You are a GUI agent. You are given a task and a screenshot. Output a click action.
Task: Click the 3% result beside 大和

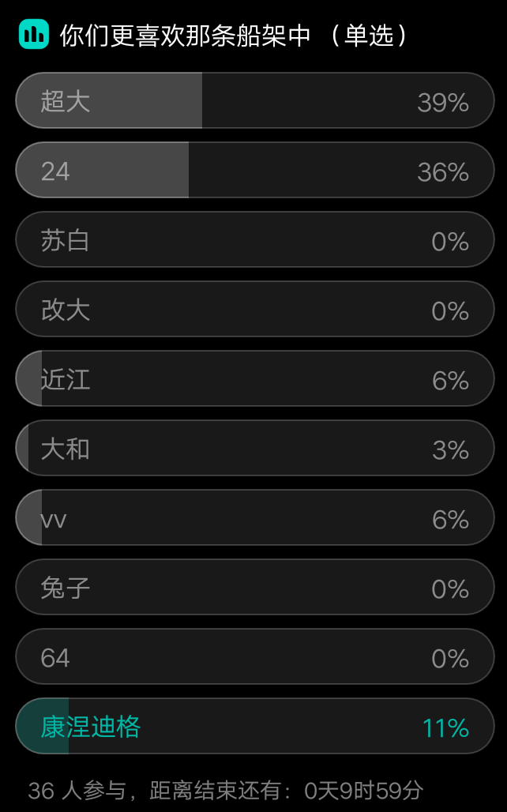pos(450,449)
